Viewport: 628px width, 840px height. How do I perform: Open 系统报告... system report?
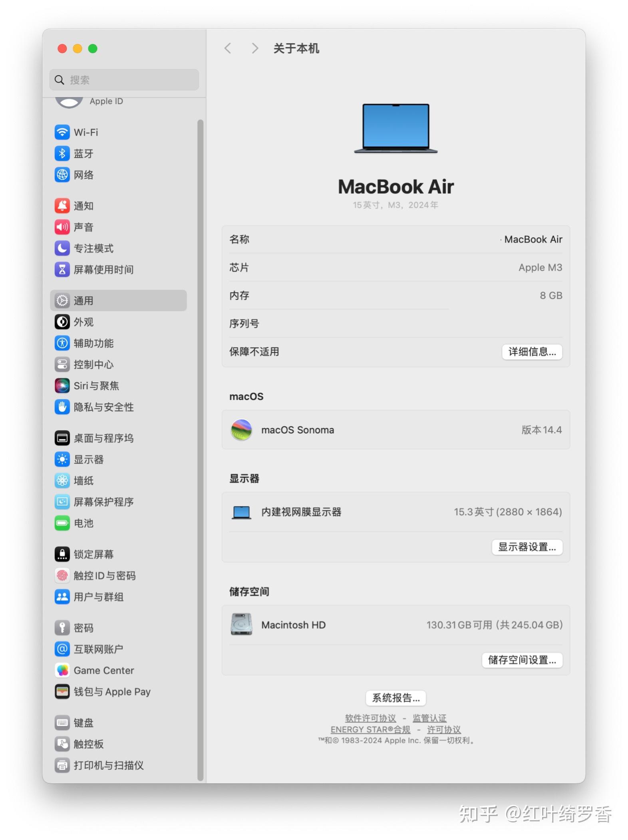[x=395, y=698]
